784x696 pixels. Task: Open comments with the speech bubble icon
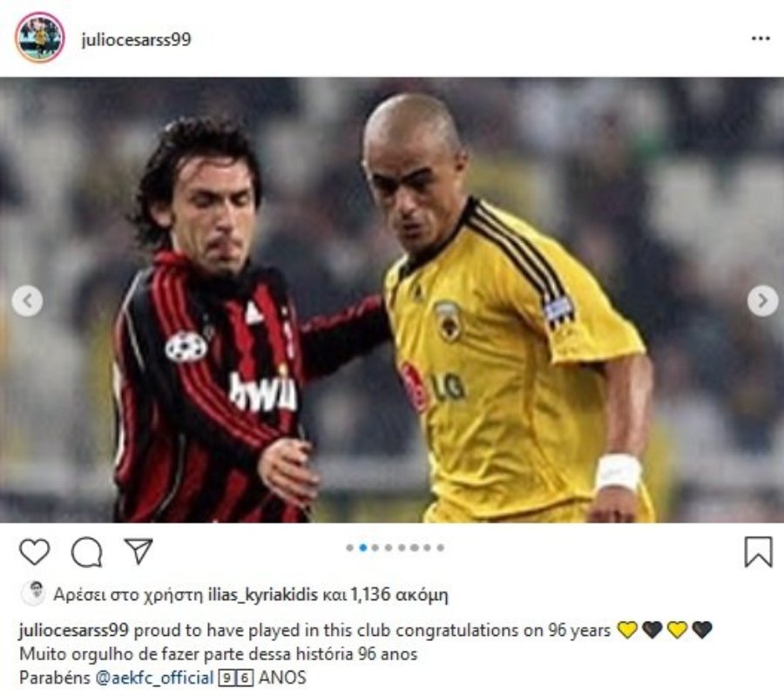pos(87,552)
